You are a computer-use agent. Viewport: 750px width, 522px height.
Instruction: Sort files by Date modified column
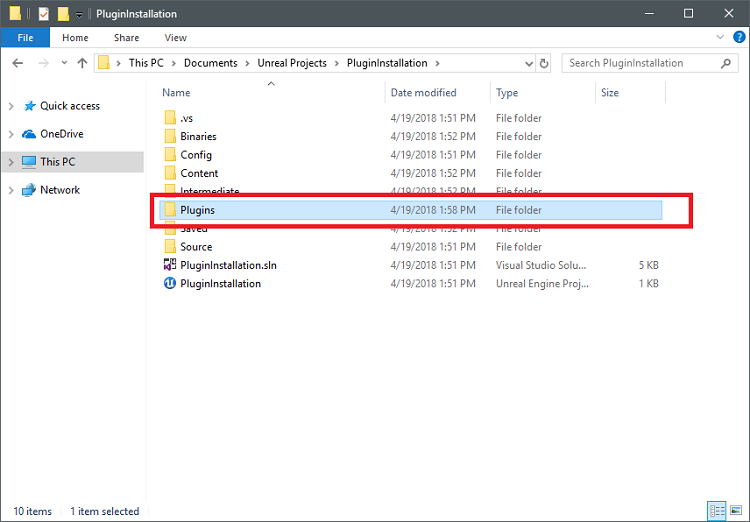pos(423,93)
